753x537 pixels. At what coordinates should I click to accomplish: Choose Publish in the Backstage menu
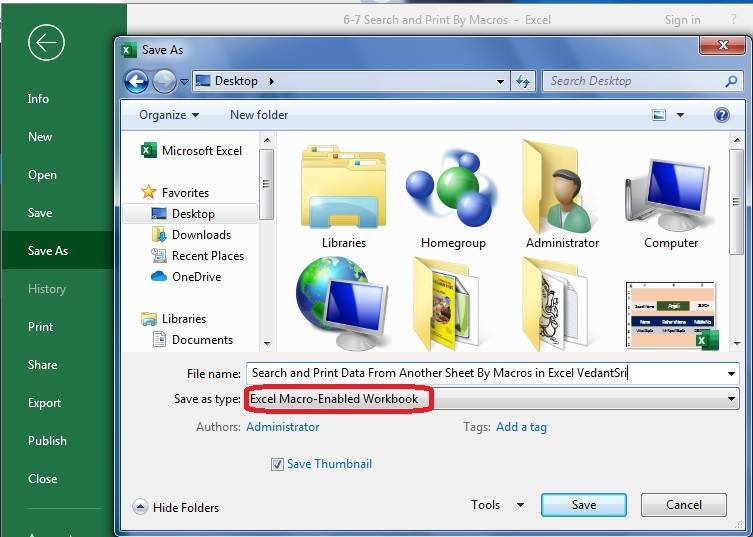(47, 441)
